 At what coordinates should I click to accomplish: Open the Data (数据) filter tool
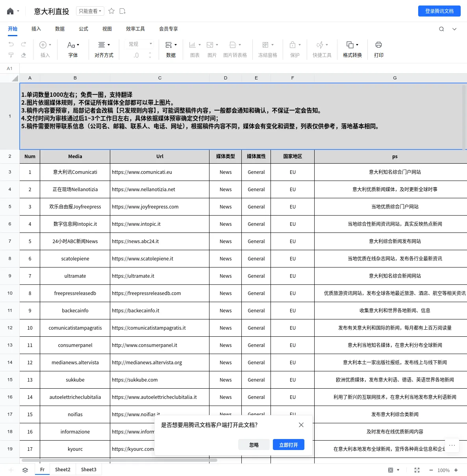pos(171,50)
